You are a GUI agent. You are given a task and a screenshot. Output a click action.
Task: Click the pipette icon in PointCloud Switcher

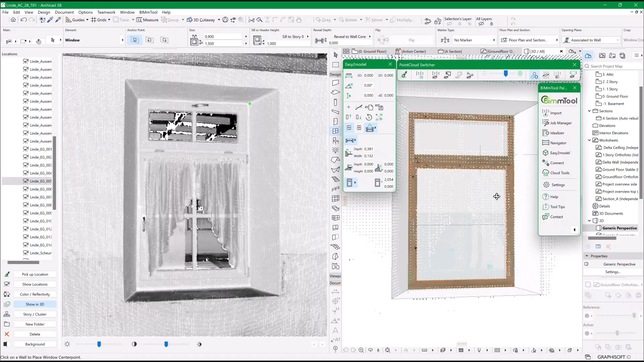(405, 75)
